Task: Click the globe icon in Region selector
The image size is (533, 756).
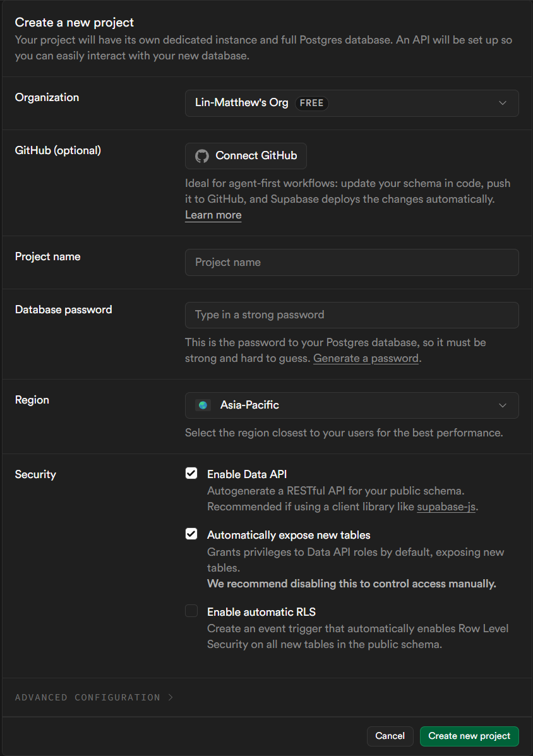Action: (x=203, y=405)
